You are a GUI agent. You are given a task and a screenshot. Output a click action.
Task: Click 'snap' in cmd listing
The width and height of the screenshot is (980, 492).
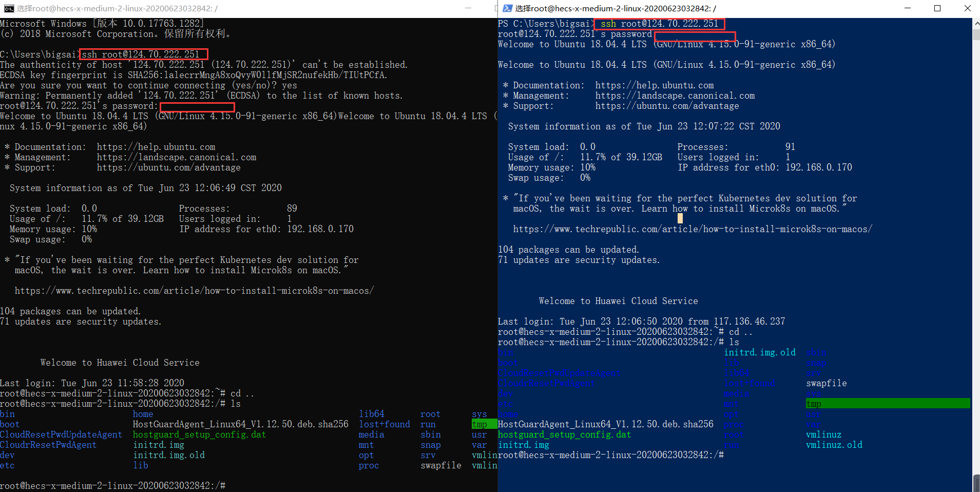431,445
